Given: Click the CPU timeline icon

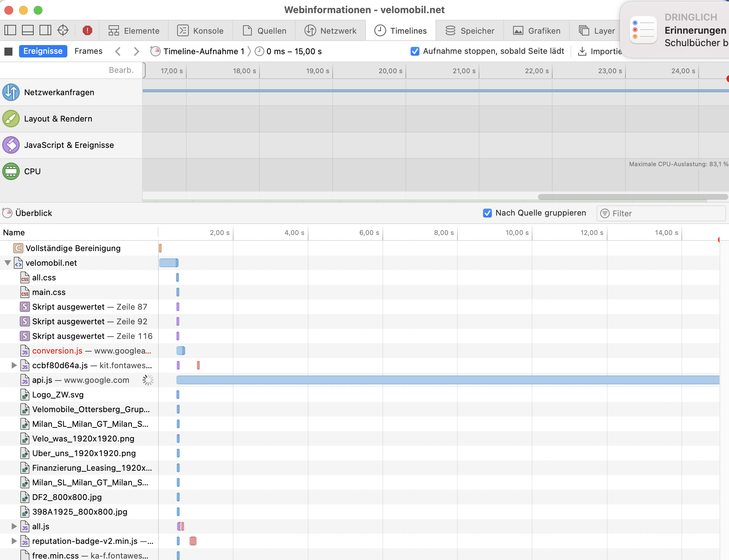Looking at the screenshot, I should tap(11, 171).
